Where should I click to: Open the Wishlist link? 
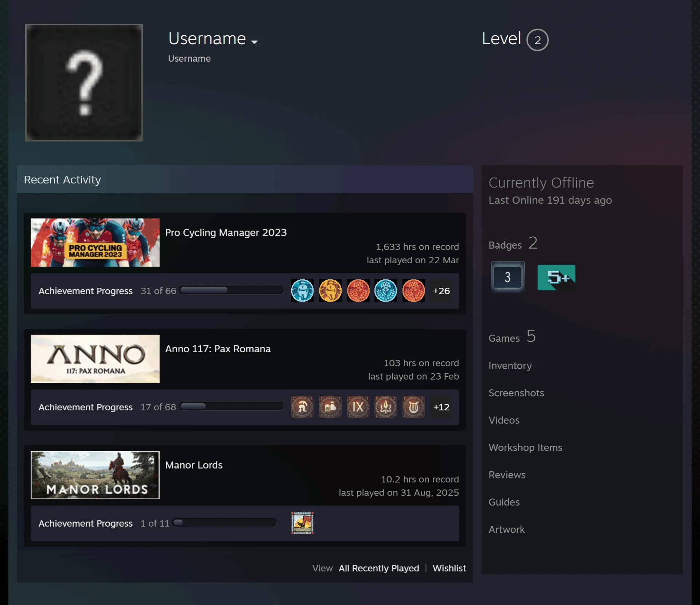[x=449, y=568]
